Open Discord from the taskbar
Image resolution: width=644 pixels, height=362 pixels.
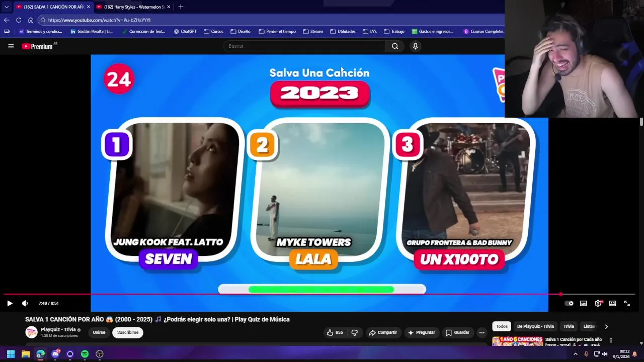[55, 354]
